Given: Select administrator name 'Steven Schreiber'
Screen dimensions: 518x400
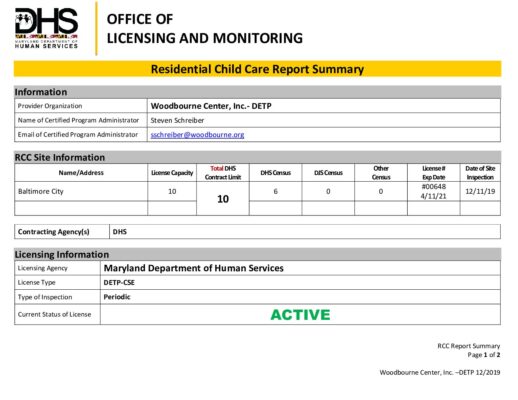Looking at the screenshot, I should tap(177, 120).
